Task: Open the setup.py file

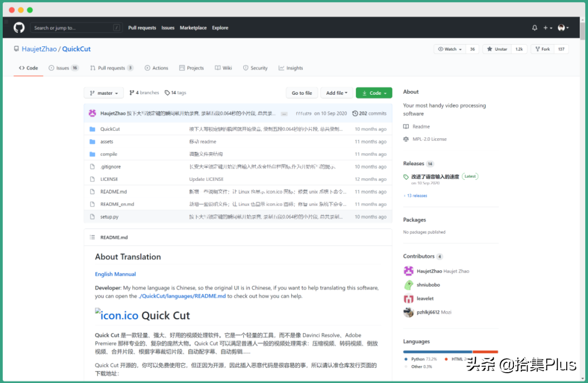Action: tap(109, 217)
